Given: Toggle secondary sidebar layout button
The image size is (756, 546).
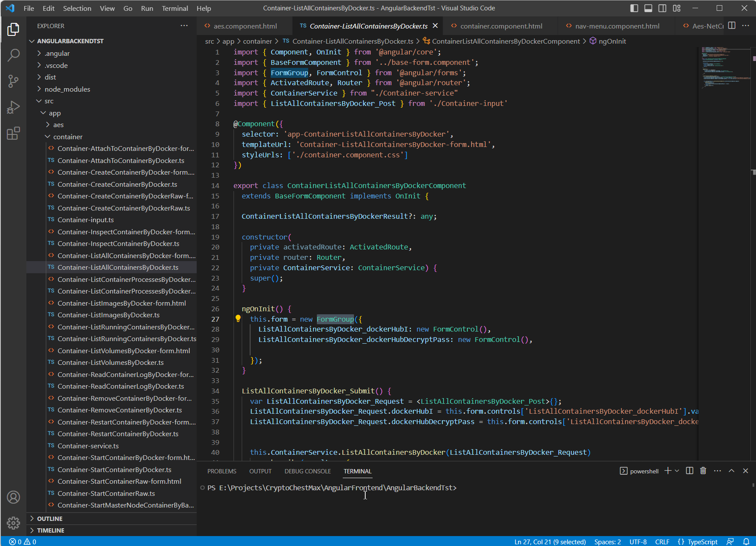Looking at the screenshot, I should pyautogui.click(x=662, y=8).
